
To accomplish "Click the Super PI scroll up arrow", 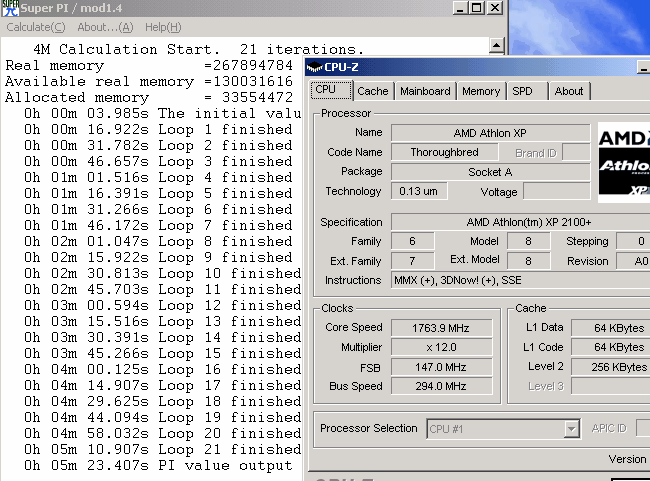I will point(496,46).
